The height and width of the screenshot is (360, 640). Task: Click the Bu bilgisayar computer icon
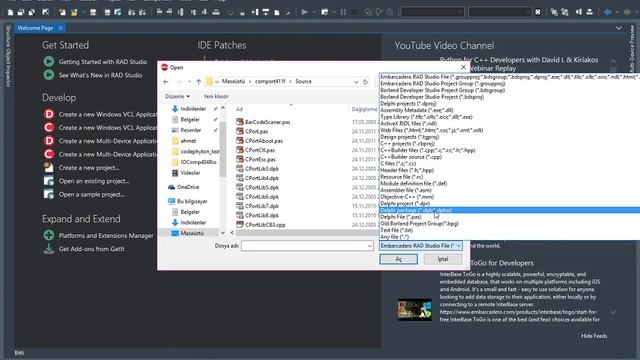tap(171, 201)
